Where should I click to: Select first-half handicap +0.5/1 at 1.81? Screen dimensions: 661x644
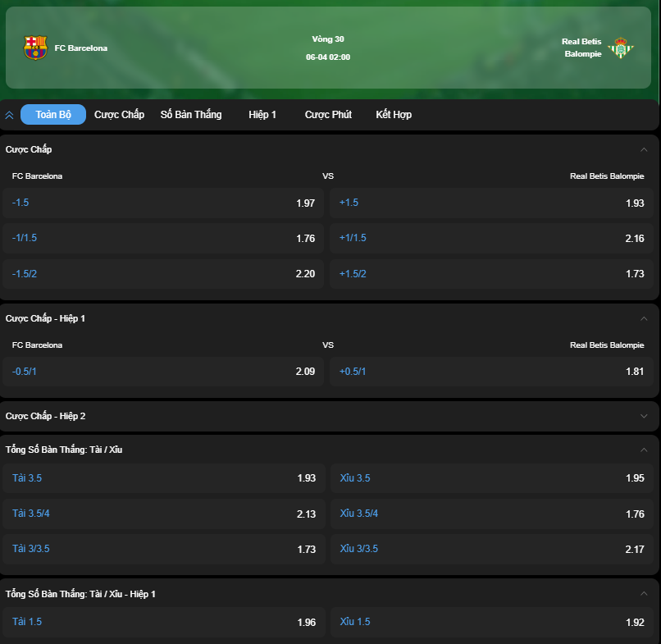click(x=491, y=372)
